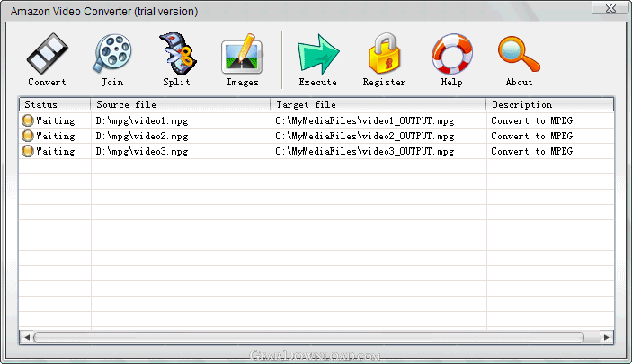The width and height of the screenshot is (632, 364).
Task: Click Waiting status text of video2 row
Action: point(56,137)
